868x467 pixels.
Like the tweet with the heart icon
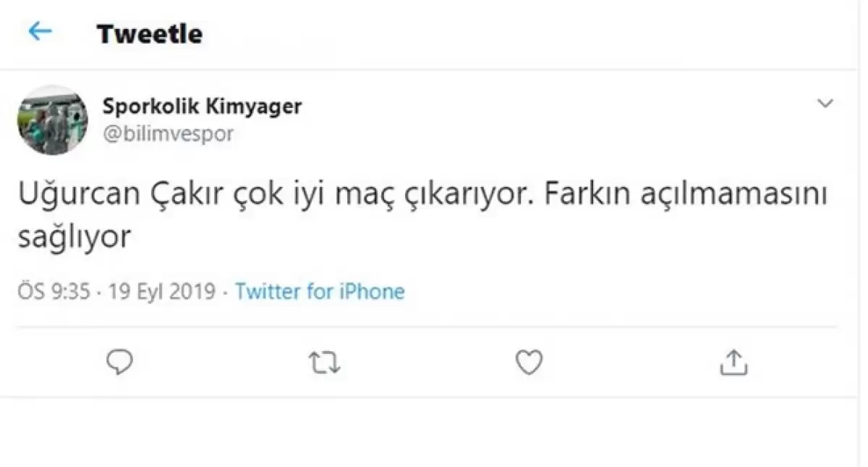(529, 362)
